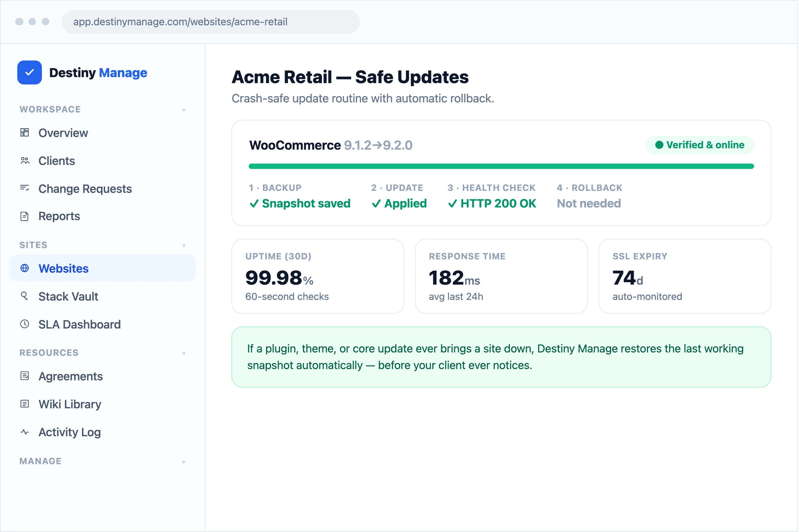Open the Overview page
Viewport: 798px width, 532px height.
pyautogui.click(x=103, y=133)
